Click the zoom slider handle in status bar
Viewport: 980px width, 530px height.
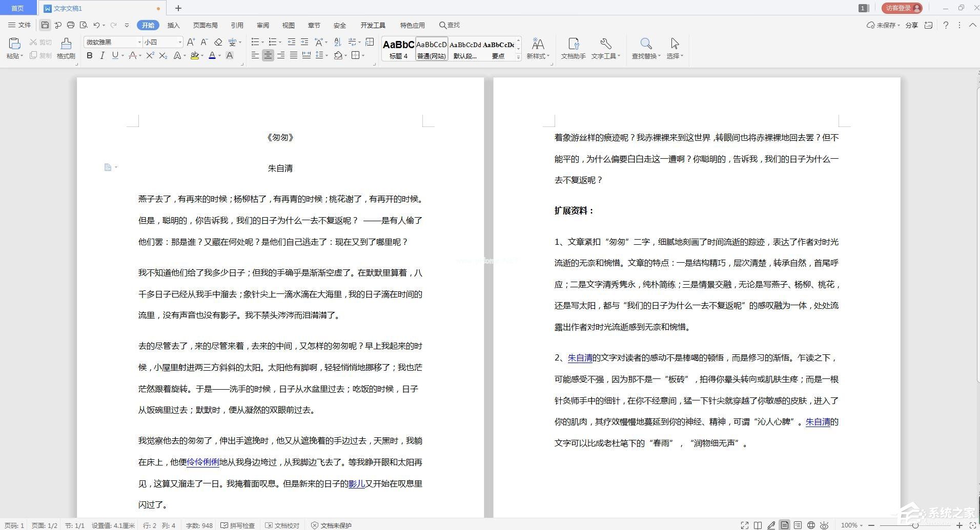915,525
